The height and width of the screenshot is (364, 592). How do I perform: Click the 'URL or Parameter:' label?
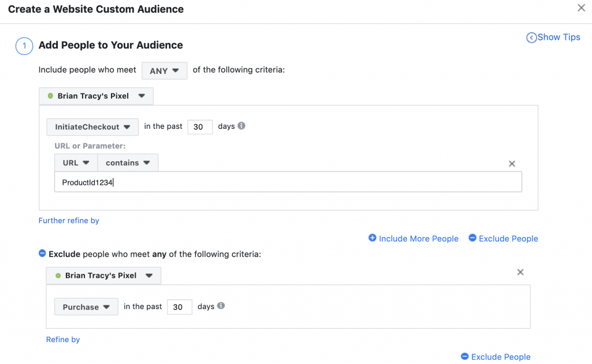(x=90, y=146)
